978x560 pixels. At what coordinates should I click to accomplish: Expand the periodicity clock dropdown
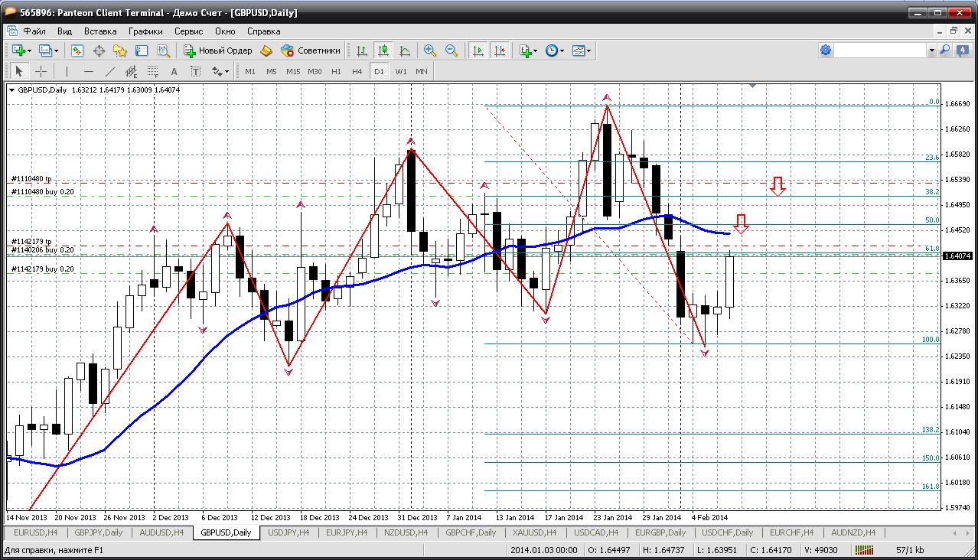pyautogui.click(x=555, y=50)
